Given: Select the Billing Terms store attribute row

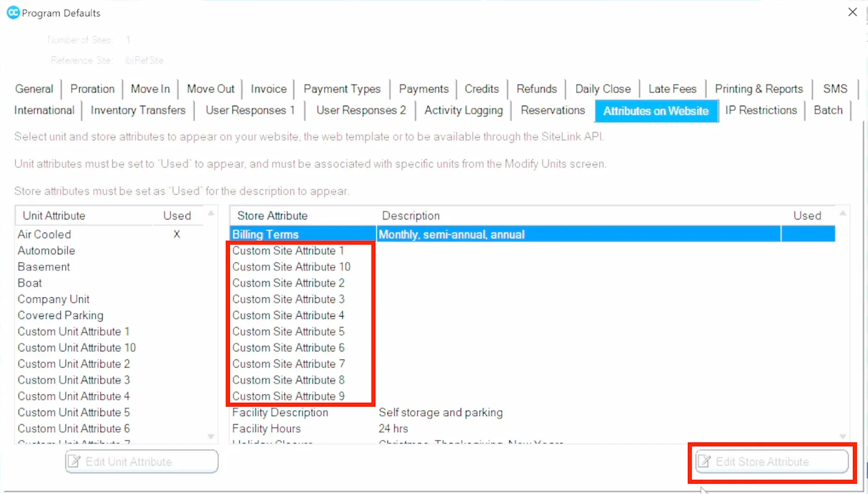Looking at the screenshot, I should (x=533, y=234).
